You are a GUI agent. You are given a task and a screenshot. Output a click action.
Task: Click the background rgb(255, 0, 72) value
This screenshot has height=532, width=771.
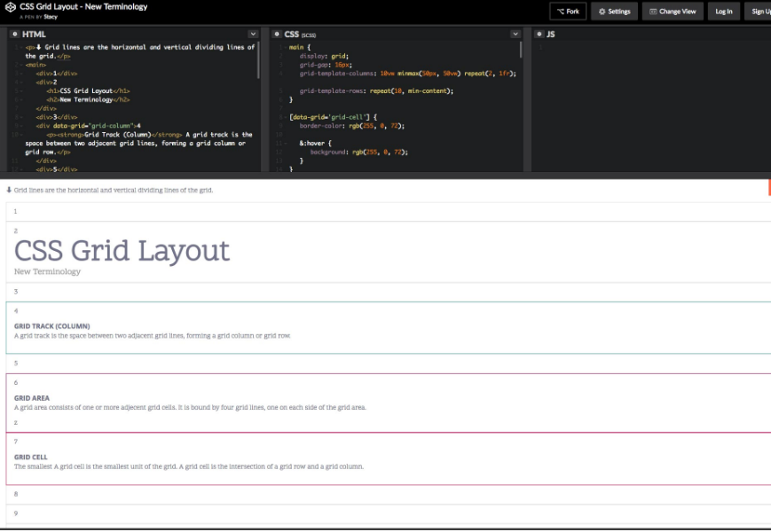point(380,153)
